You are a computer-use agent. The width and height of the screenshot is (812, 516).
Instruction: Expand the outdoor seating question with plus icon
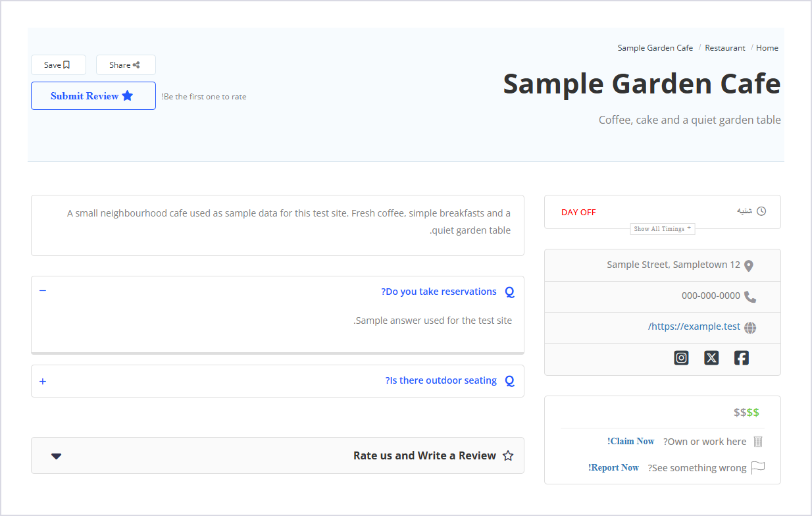click(43, 381)
